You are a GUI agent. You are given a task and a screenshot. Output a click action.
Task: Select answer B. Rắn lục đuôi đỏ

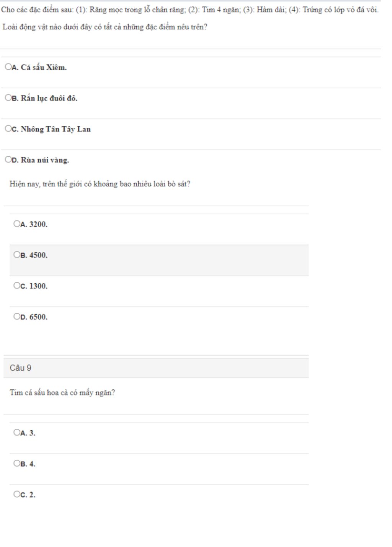point(8,98)
